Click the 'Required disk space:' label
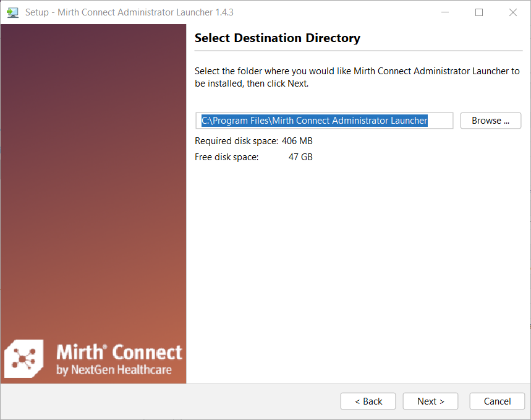The width and height of the screenshot is (531, 420). tap(236, 141)
